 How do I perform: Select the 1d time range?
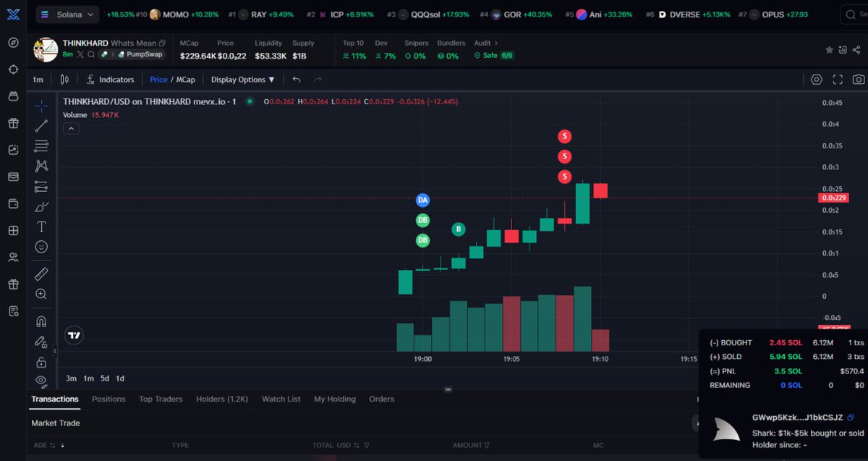click(x=120, y=378)
